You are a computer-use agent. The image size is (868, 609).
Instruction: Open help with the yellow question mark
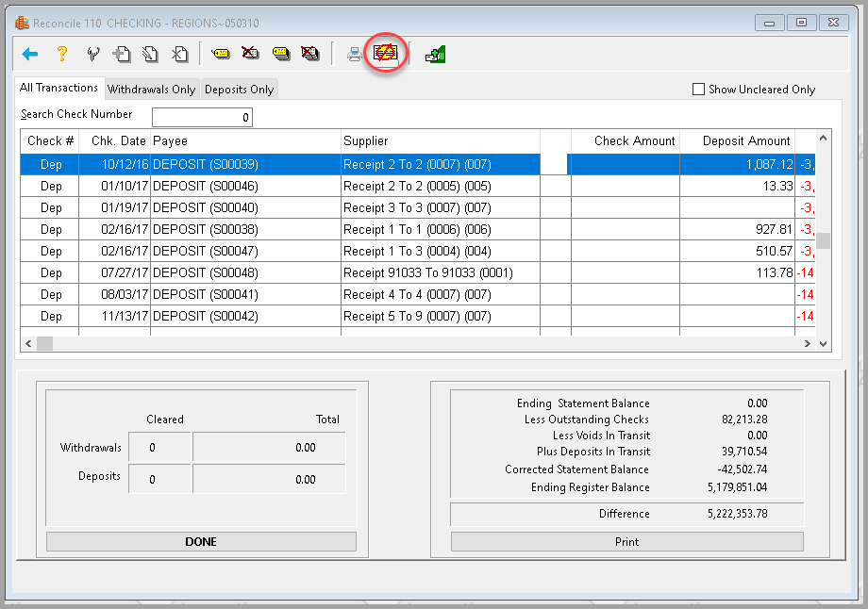tap(62, 54)
